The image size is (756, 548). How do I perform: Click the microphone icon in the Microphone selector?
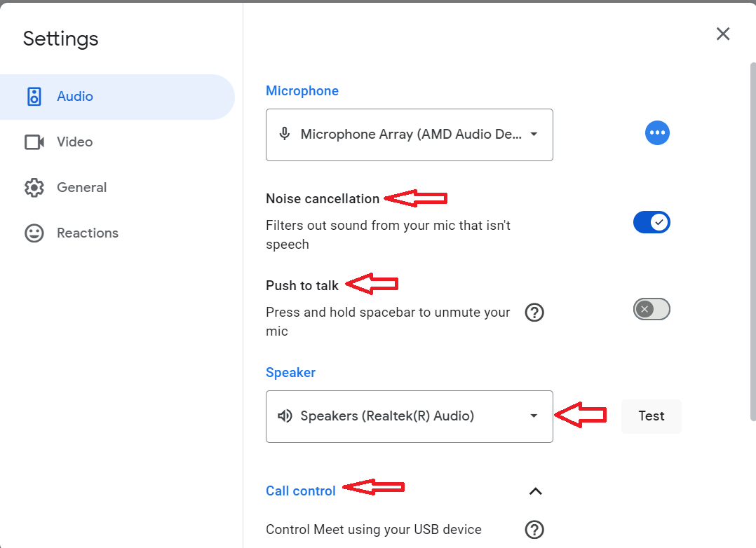[284, 132]
